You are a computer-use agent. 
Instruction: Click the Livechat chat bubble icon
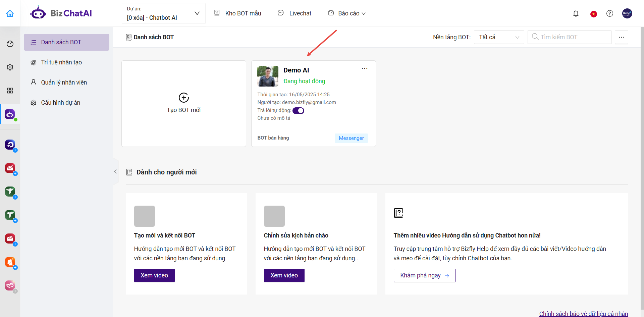tap(281, 13)
